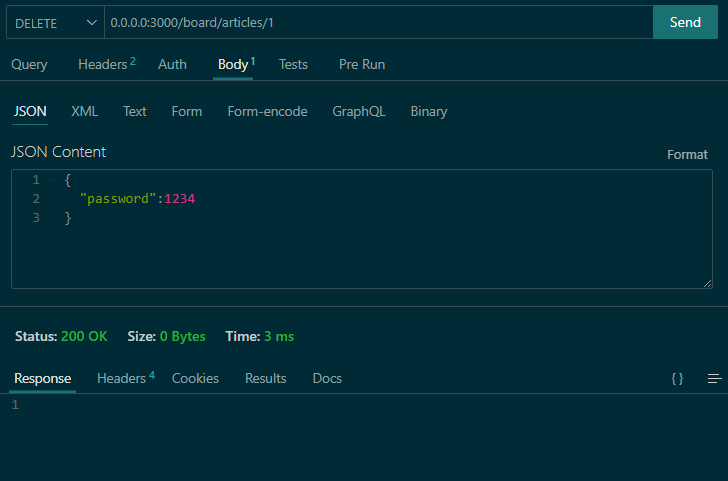Image resolution: width=728 pixels, height=481 pixels.
Task: Click the request URL field
Action: [x=379, y=22]
